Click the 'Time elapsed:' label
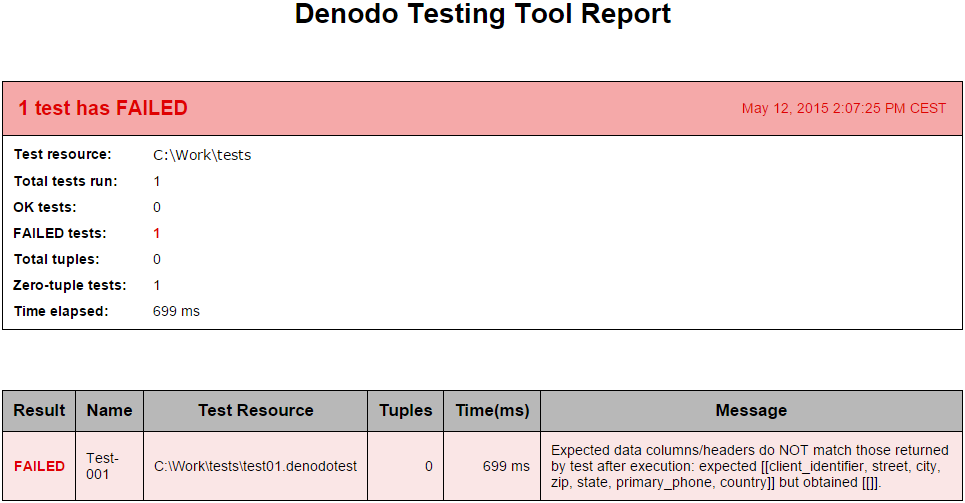The image size is (965, 503). 61,312
